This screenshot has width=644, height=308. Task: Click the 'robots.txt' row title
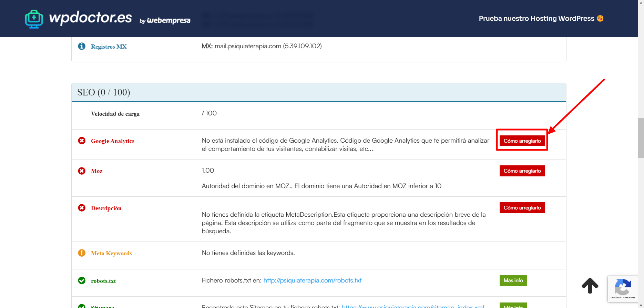(103, 281)
